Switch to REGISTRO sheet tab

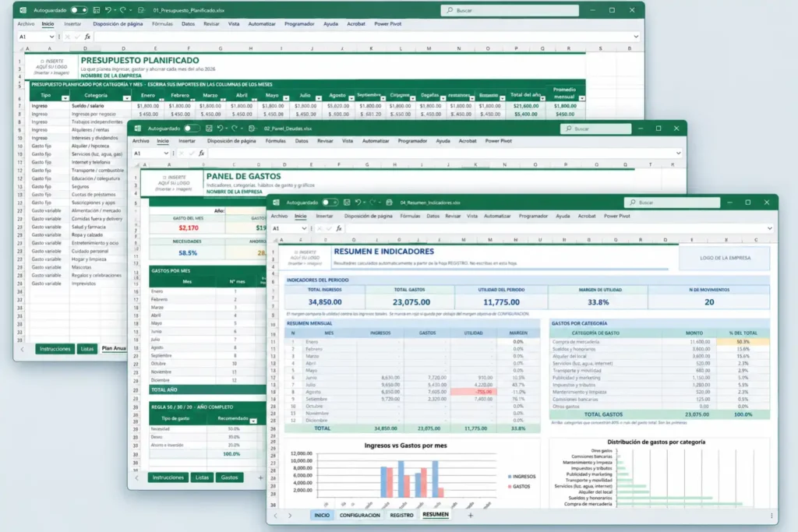coord(401,515)
